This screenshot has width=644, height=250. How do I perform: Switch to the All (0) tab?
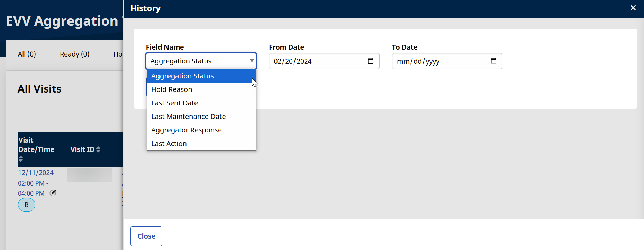click(x=27, y=54)
